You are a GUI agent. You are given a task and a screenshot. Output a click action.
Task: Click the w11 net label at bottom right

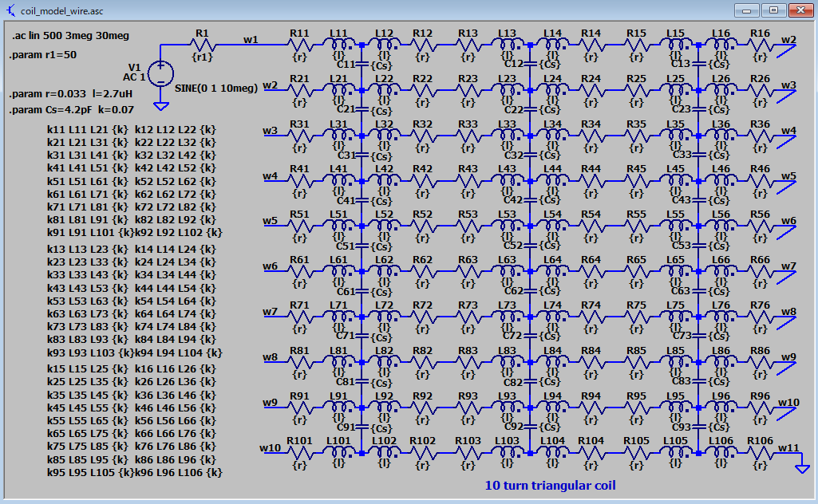point(788,447)
